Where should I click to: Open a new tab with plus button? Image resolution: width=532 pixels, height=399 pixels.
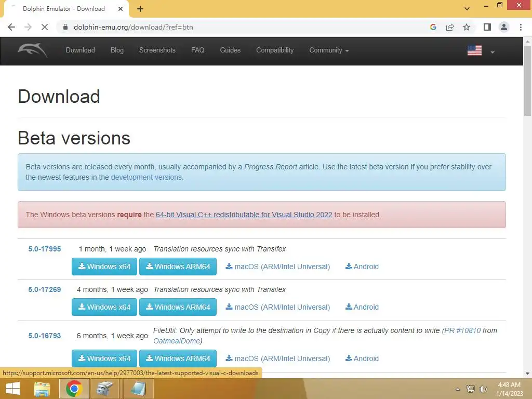click(x=140, y=9)
